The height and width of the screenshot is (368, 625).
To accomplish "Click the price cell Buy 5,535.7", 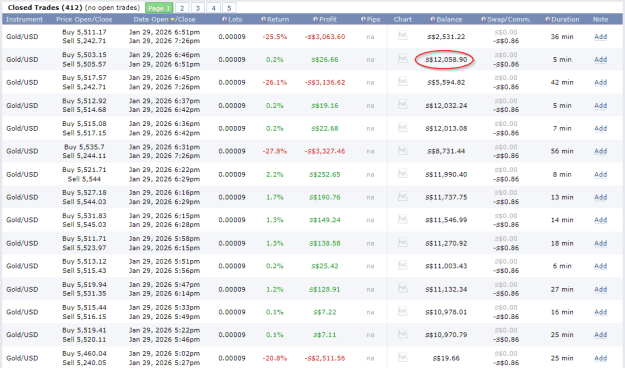I will [84, 147].
